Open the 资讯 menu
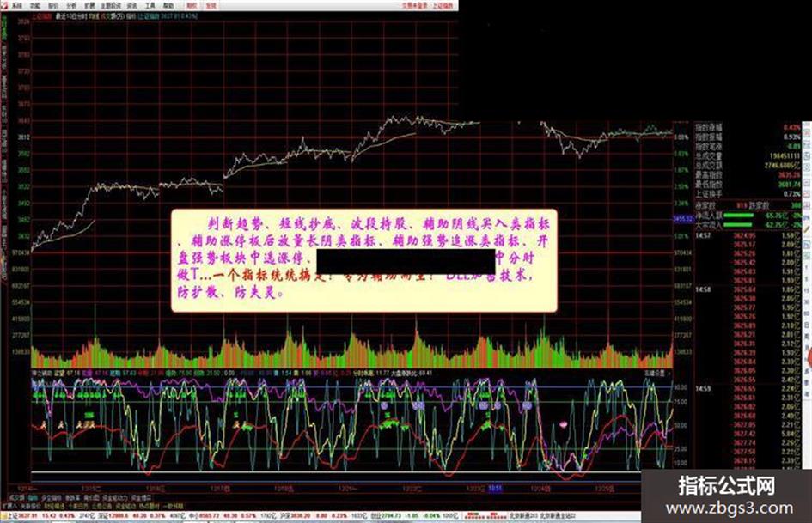 (132, 6)
